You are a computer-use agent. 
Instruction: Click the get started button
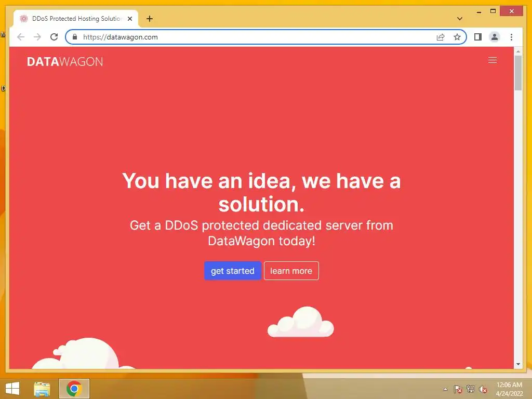point(232,271)
